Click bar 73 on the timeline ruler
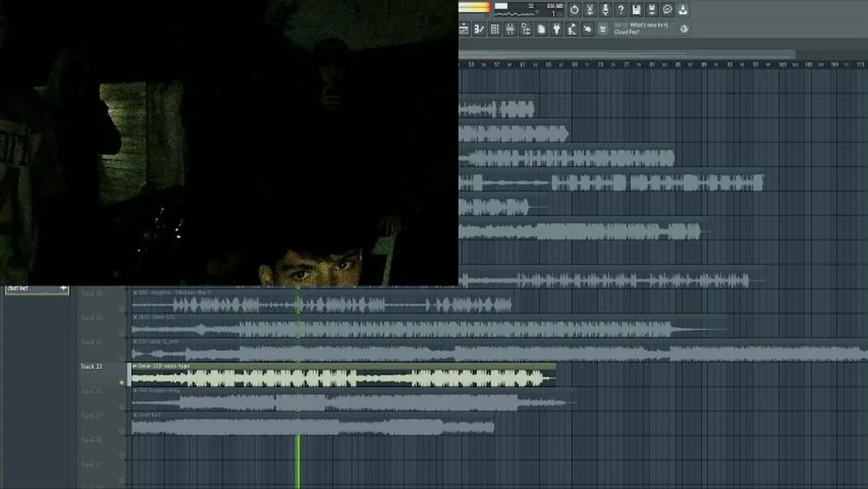Viewport: 868px width, 489px height. coord(600,65)
